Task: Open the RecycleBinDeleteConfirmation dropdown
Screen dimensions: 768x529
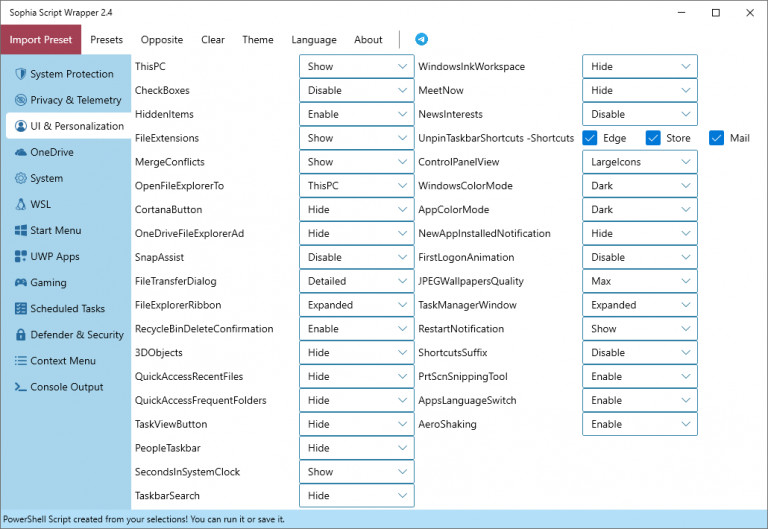Action: 357,329
